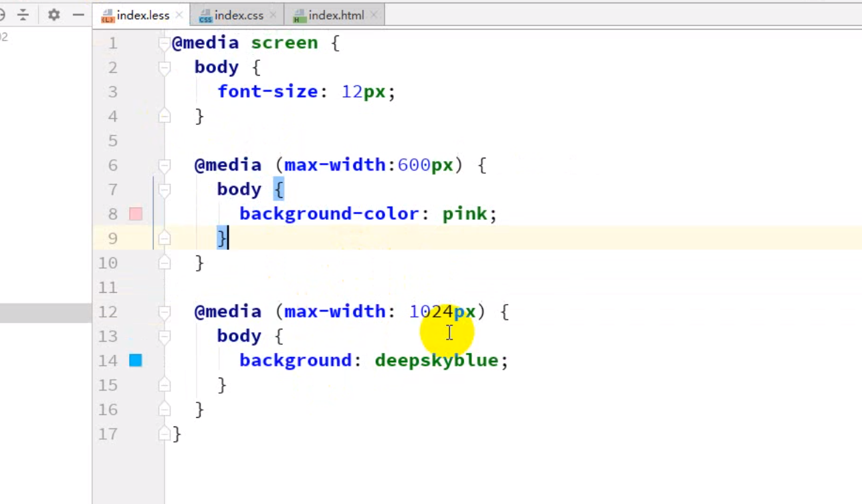Click the fold end marker on line 4
Viewport: 862px width, 504px height.
tap(165, 116)
